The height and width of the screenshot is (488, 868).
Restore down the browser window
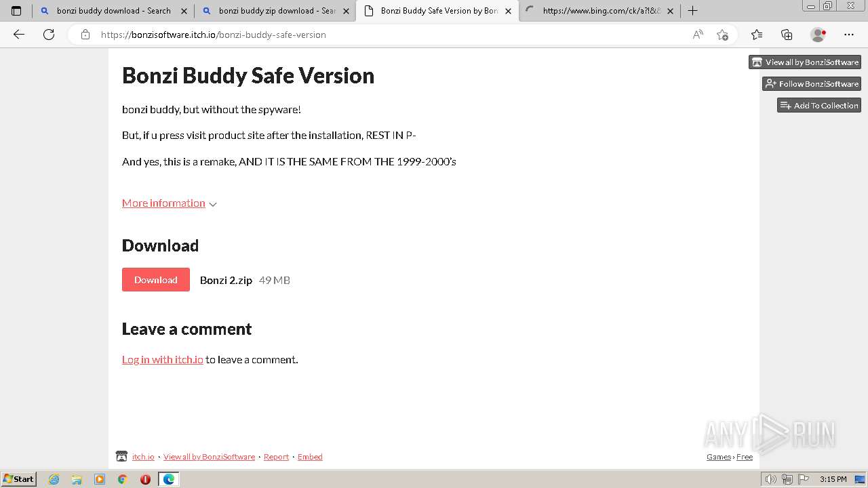pyautogui.click(x=828, y=6)
